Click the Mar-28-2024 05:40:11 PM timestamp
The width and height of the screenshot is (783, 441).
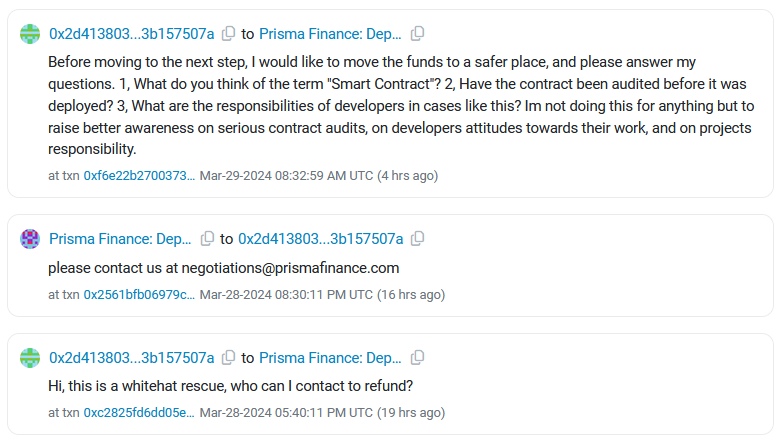[x=286, y=413]
